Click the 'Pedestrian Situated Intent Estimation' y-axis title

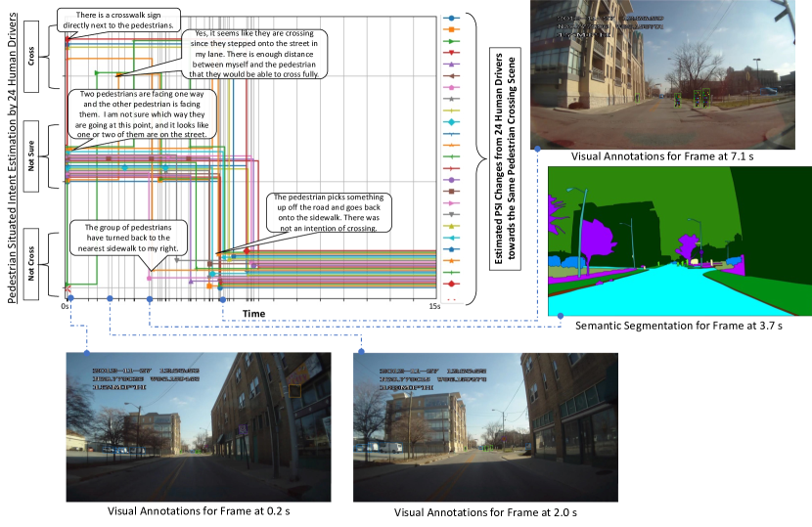pos(12,158)
